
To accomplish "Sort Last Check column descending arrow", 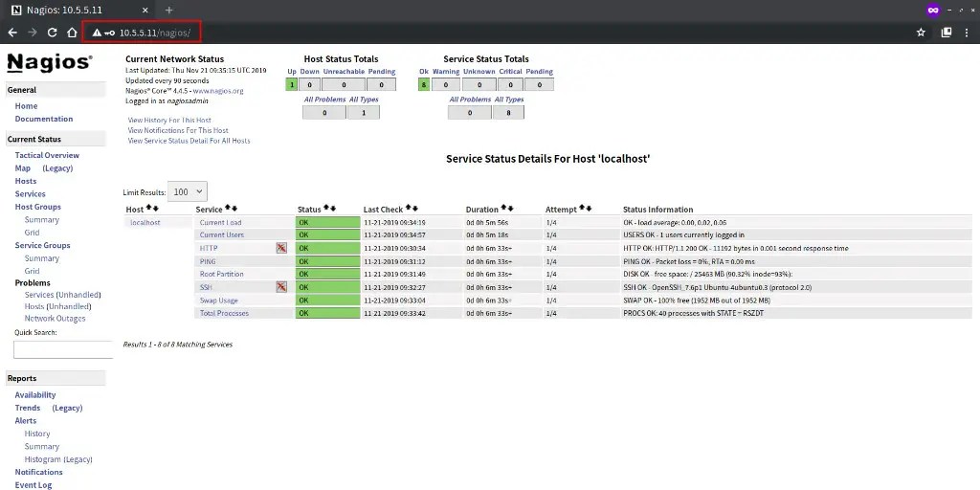I will [414, 208].
